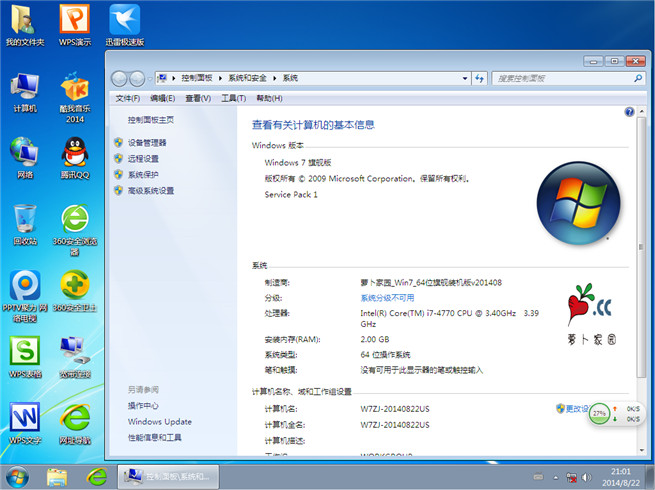655x490 pixels.
Task: Click the refresh button beside address bar
Action: click(x=479, y=78)
